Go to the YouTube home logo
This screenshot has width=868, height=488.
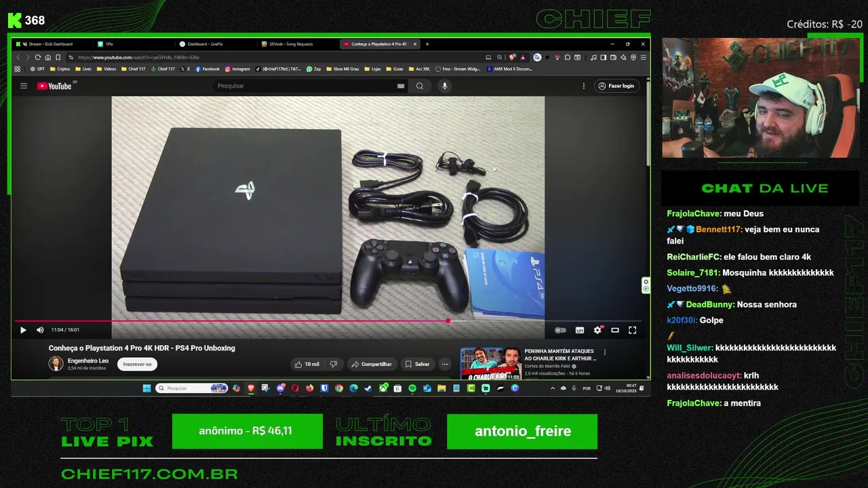pyautogui.click(x=54, y=86)
